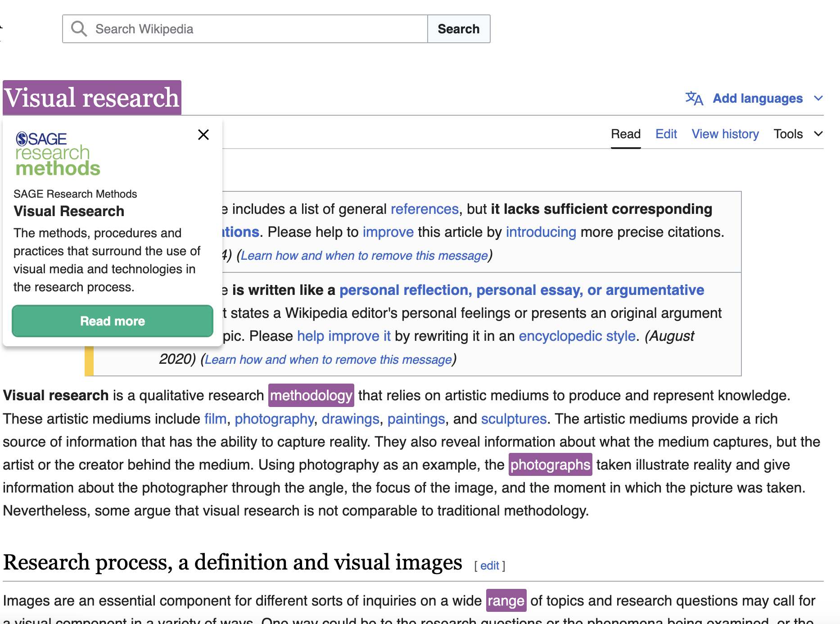Follow the paintings link
The image size is (840, 624).
tap(416, 419)
